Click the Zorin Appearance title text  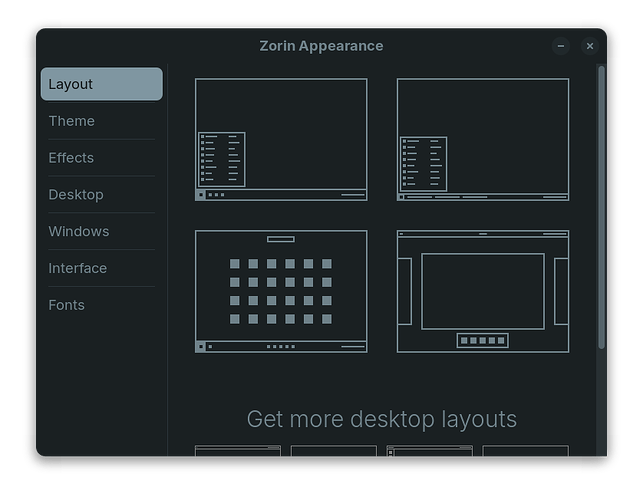[321, 46]
